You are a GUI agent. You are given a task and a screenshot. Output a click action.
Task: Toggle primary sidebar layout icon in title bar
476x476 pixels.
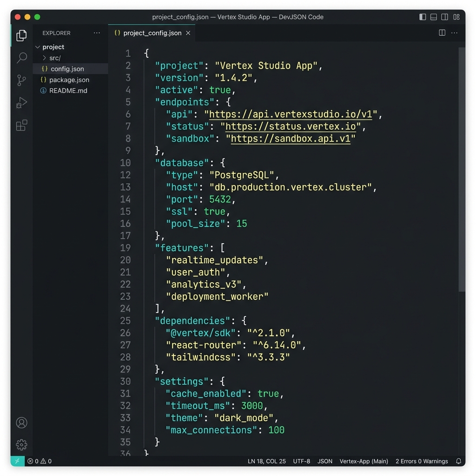tap(423, 17)
